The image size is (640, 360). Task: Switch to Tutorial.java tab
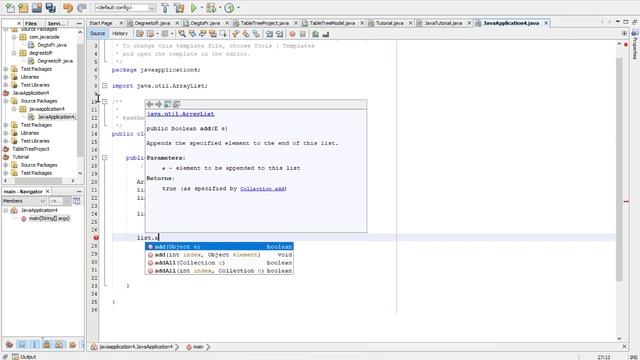[x=389, y=23]
